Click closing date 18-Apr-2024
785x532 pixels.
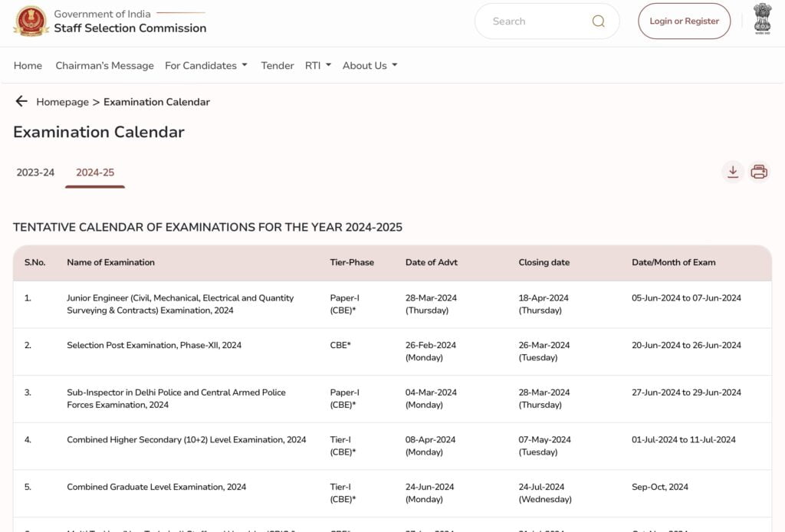tap(544, 297)
